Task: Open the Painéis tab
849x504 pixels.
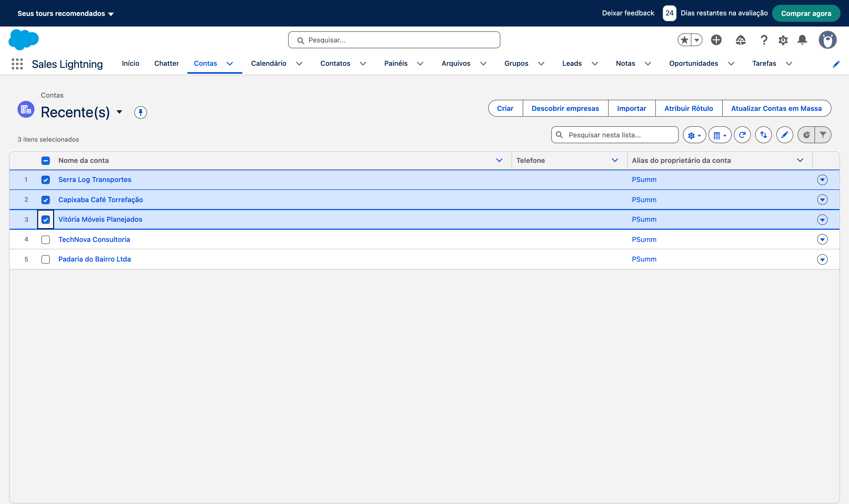Action: point(396,63)
